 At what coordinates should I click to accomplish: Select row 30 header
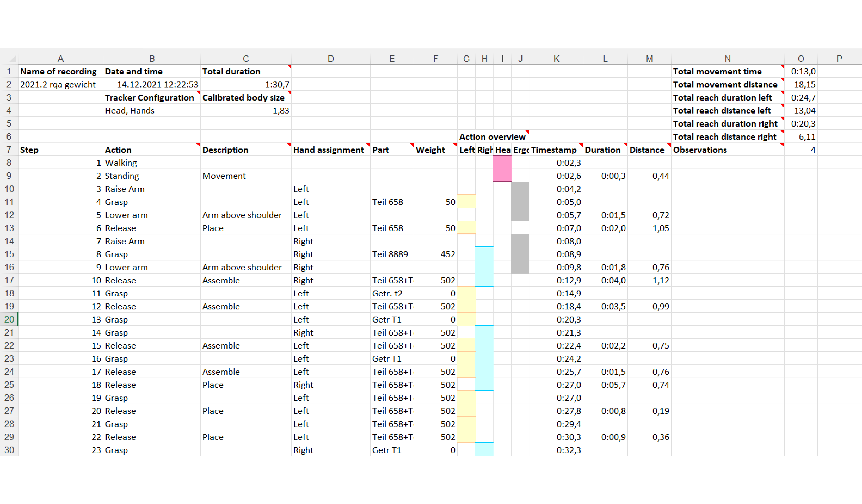[9, 450]
